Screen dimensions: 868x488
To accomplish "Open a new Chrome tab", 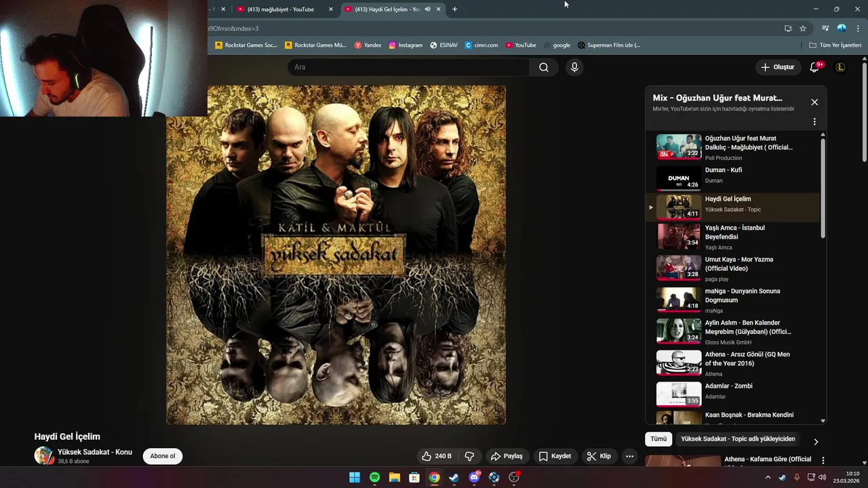I will 454,9.
